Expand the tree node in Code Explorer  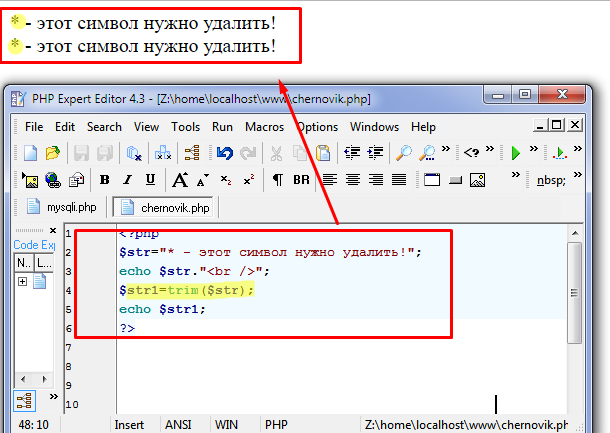pos(23,281)
